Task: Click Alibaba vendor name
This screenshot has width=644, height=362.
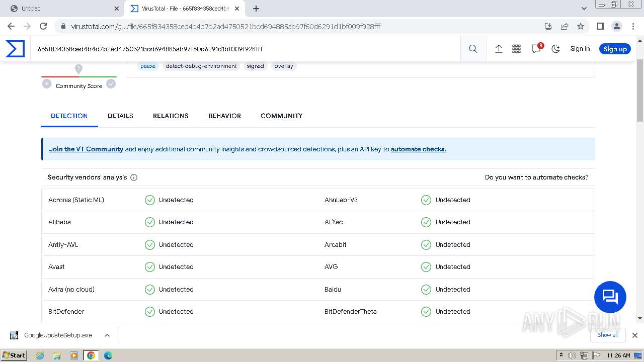Action: tap(59, 222)
